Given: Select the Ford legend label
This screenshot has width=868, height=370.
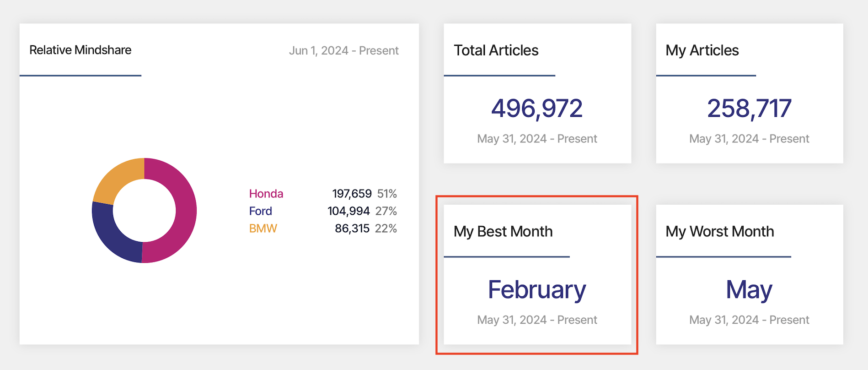Looking at the screenshot, I should (260, 211).
